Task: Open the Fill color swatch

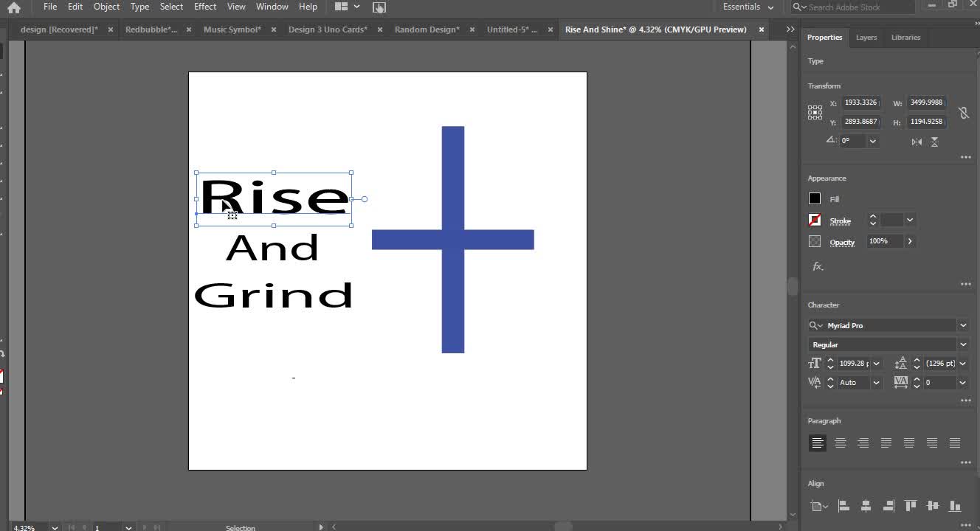Action: [815, 198]
